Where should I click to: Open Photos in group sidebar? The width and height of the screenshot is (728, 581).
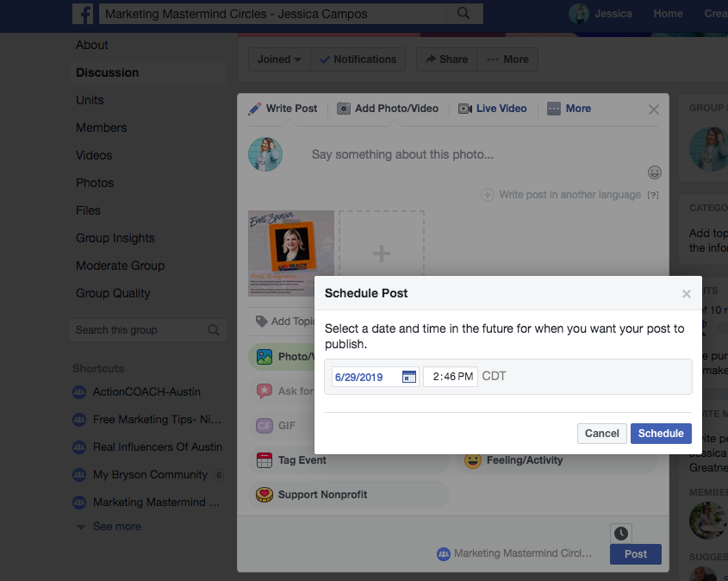point(95,183)
